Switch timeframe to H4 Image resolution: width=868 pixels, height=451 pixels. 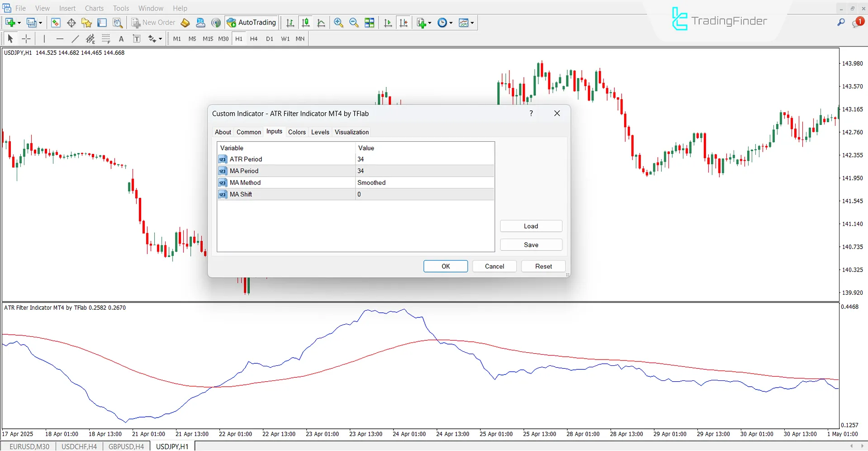pyautogui.click(x=254, y=39)
